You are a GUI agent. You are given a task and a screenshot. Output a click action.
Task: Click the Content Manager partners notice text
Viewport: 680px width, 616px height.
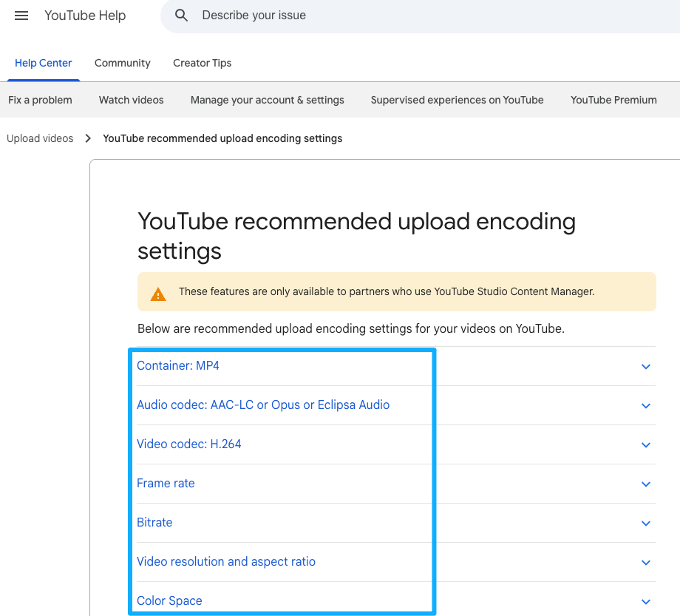[x=387, y=291]
